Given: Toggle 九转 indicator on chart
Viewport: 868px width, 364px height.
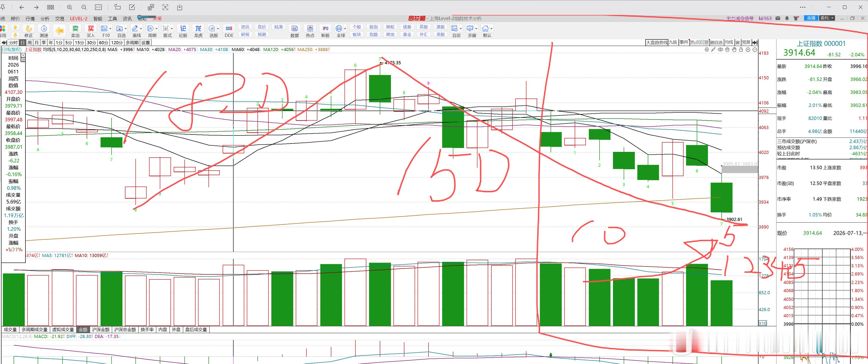Looking at the screenshot, I should (673, 43).
